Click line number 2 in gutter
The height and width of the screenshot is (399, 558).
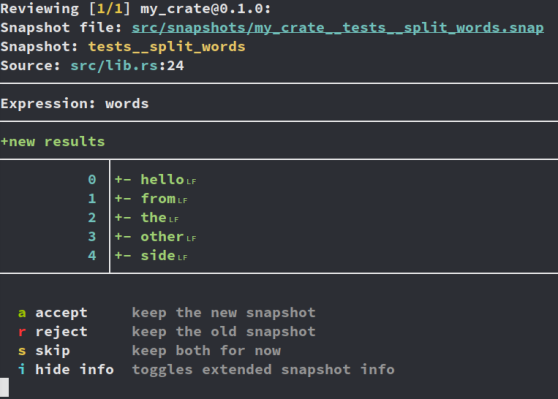[x=92, y=217]
